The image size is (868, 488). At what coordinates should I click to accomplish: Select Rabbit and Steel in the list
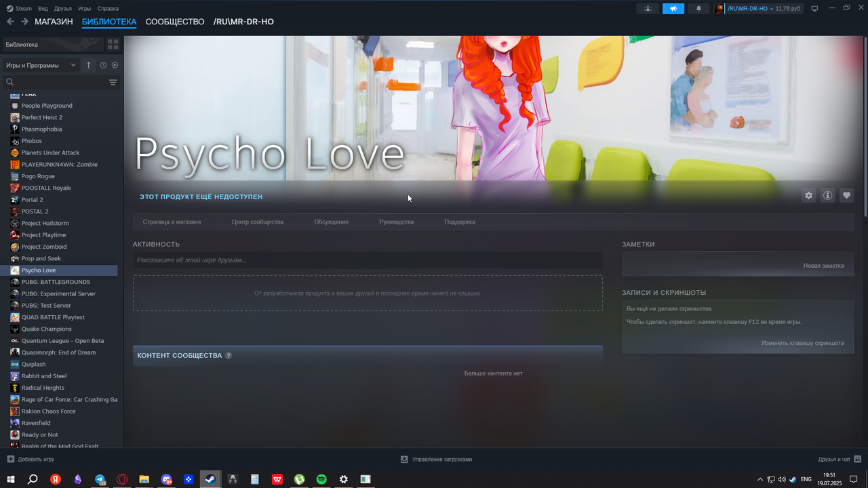(44, 376)
